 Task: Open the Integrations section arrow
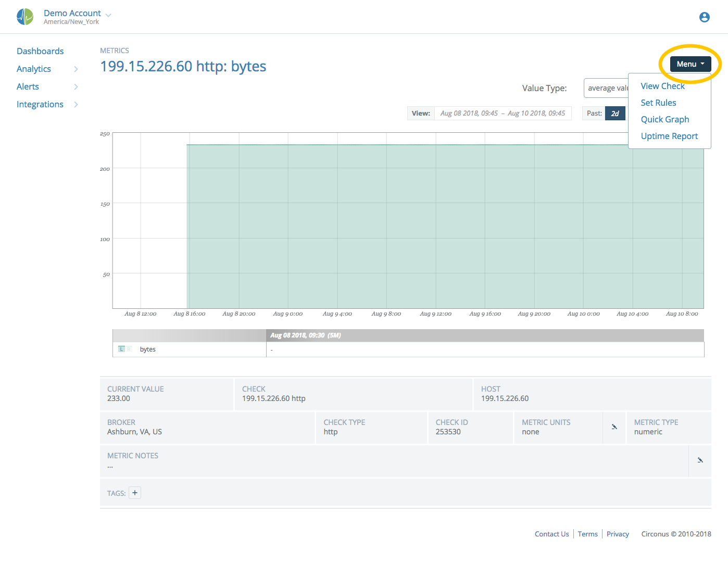click(76, 104)
